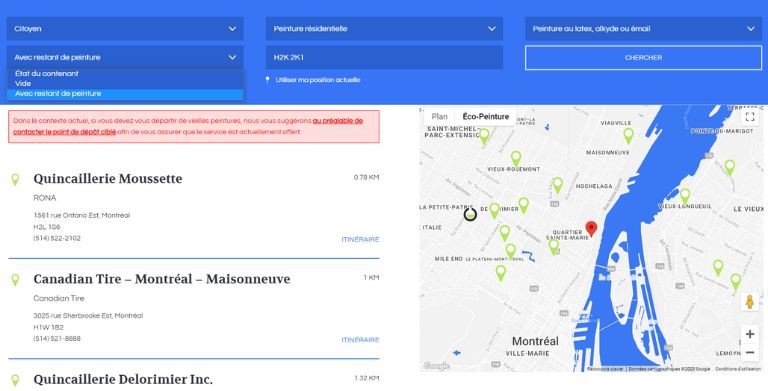Click the Google logo on map
768x391 pixels.
(436, 366)
